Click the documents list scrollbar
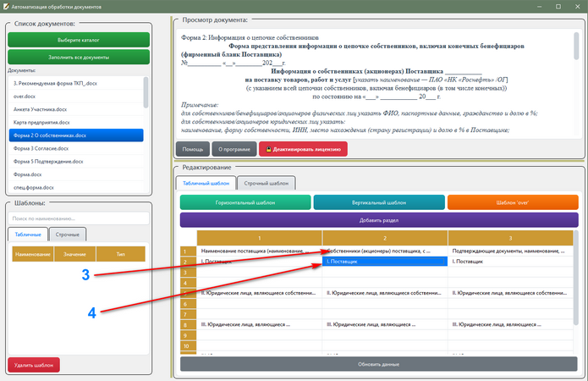The width and height of the screenshot is (588, 381). click(146, 93)
